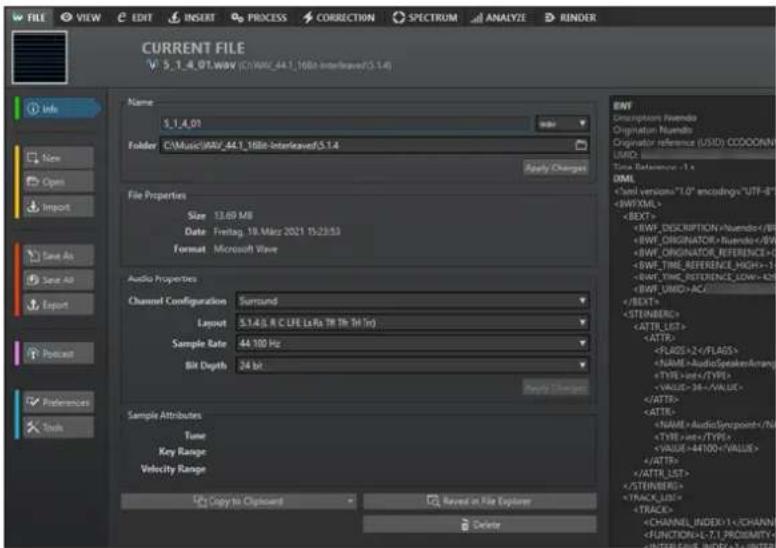
Task: Click the file date value text
Action: pos(277,232)
